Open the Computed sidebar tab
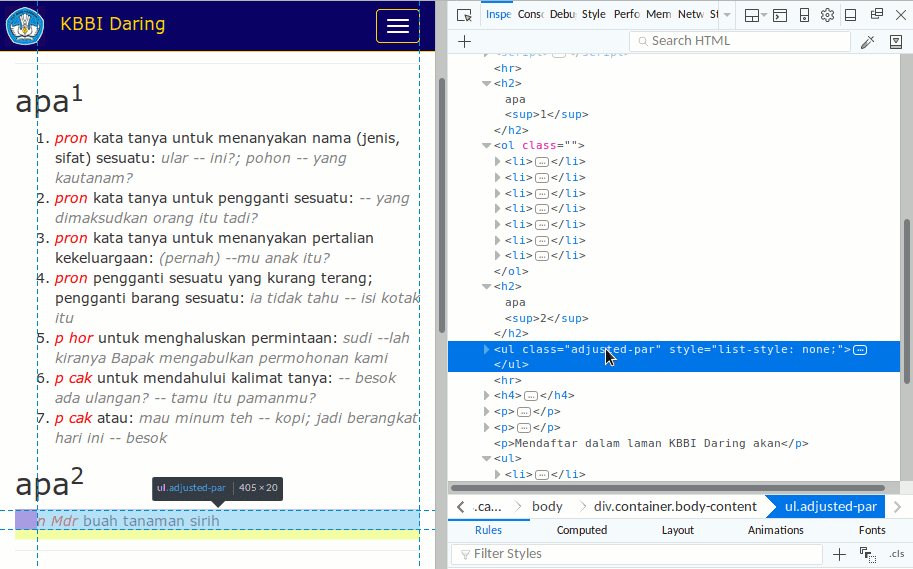This screenshot has width=913, height=569. coord(582,530)
